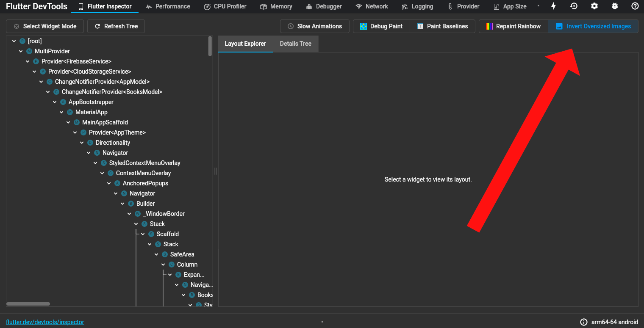The image size is (644, 328).
Task: Disable Invert Oversized Images
Action: [x=593, y=26]
